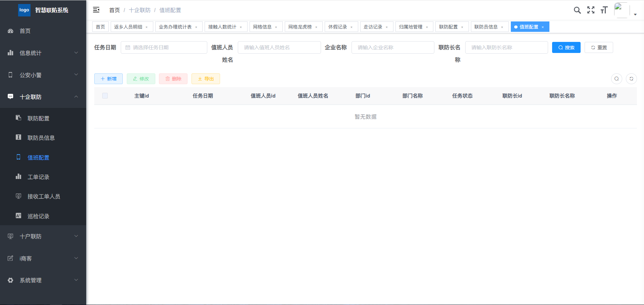Screen dimensions: 644x305
Task: Close the 归属地管理 tab
Action: (427, 27)
